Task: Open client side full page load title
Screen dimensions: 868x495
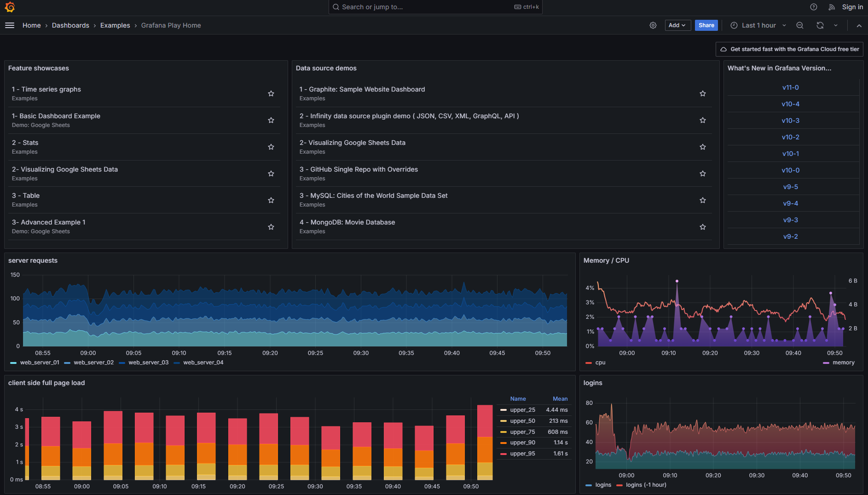Action: click(46, 383)
